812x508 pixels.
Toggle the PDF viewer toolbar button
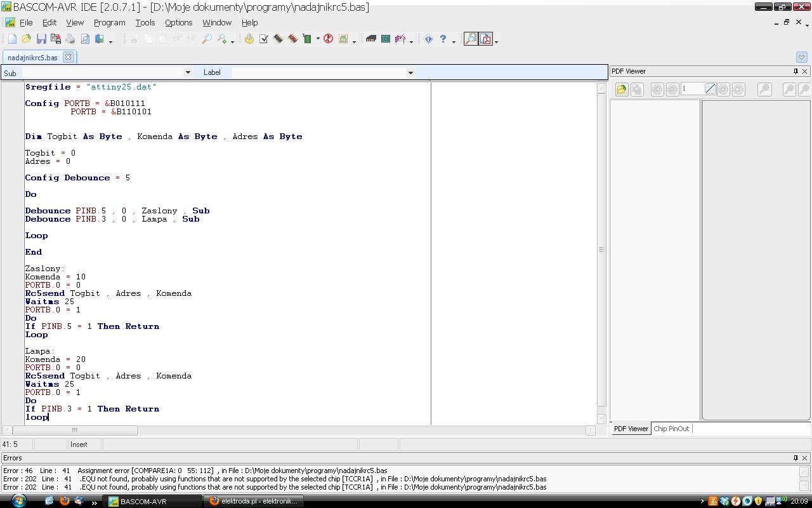point(485,39)
